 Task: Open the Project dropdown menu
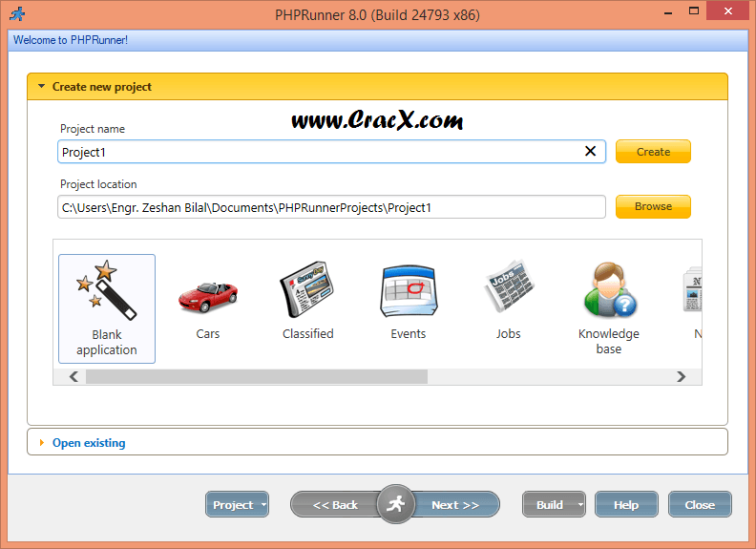(237, 505)
